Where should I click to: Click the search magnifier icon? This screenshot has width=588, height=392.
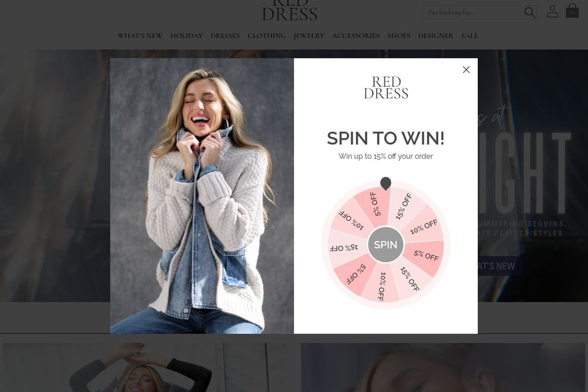coord(529,12)
